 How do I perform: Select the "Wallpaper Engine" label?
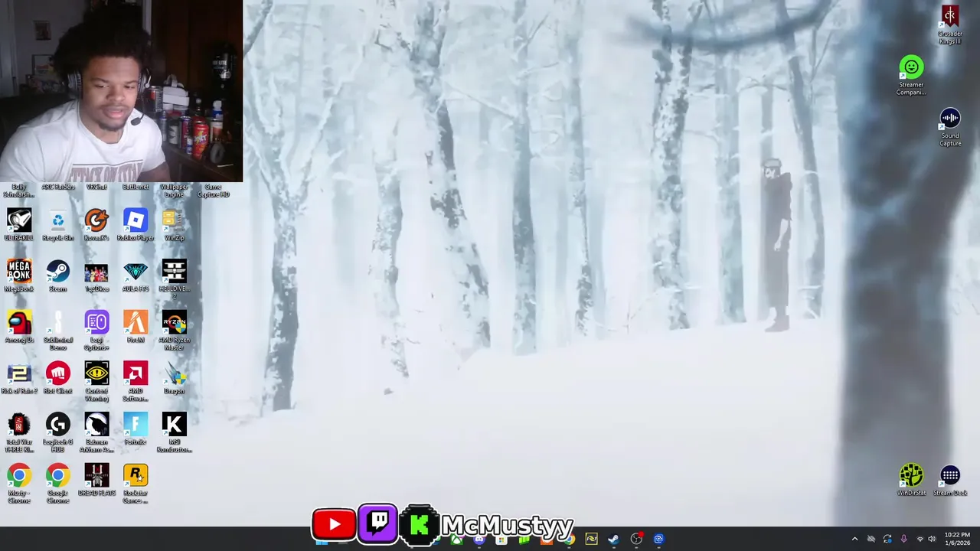174,191
